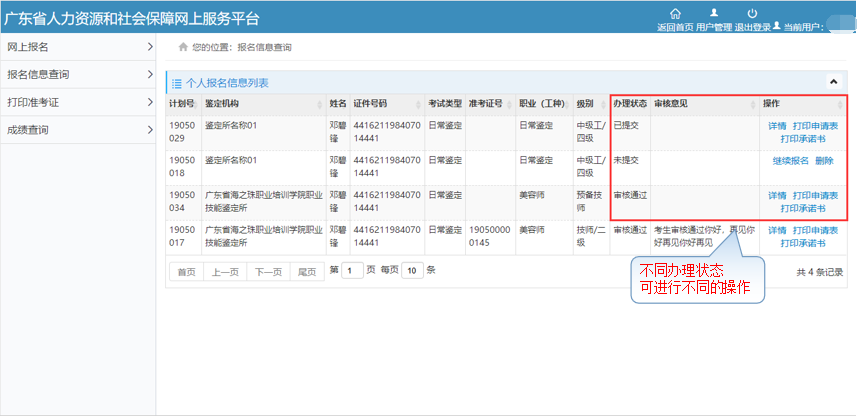
Task: Click the 考生审核通过 review comment cell
Action: click(x=705, y=237)
